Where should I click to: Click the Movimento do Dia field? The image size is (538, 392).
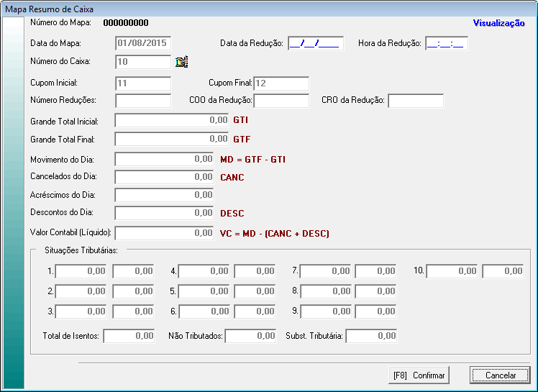(x=164, y=159)
